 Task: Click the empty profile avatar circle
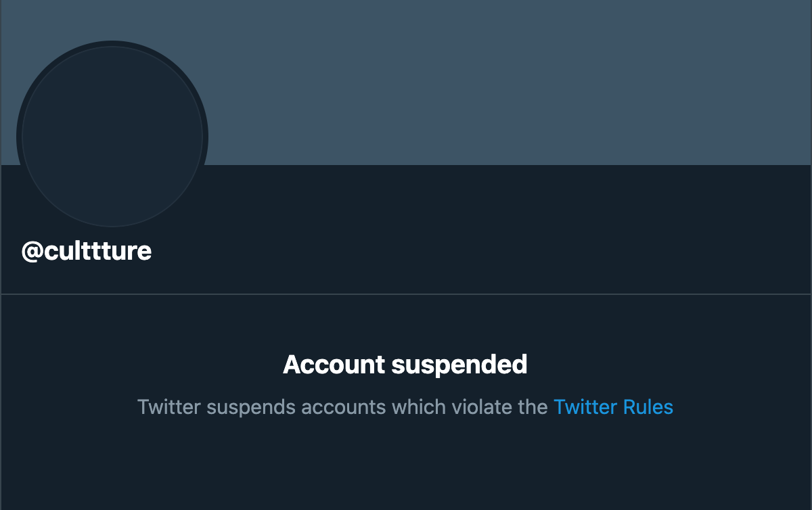112,136
